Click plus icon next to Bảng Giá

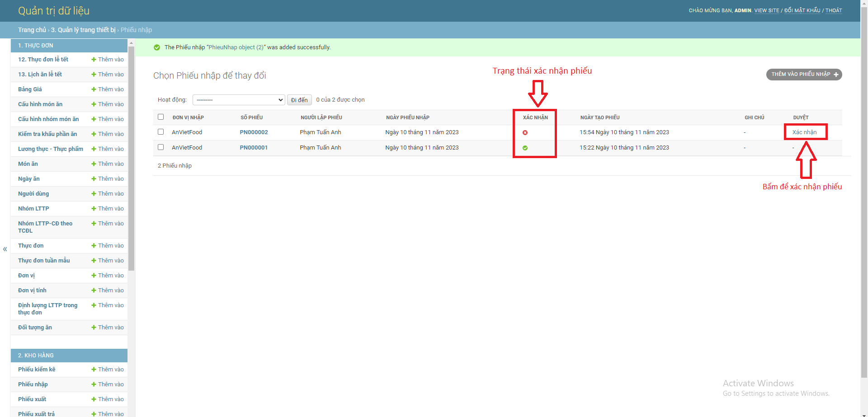(94, 89)
